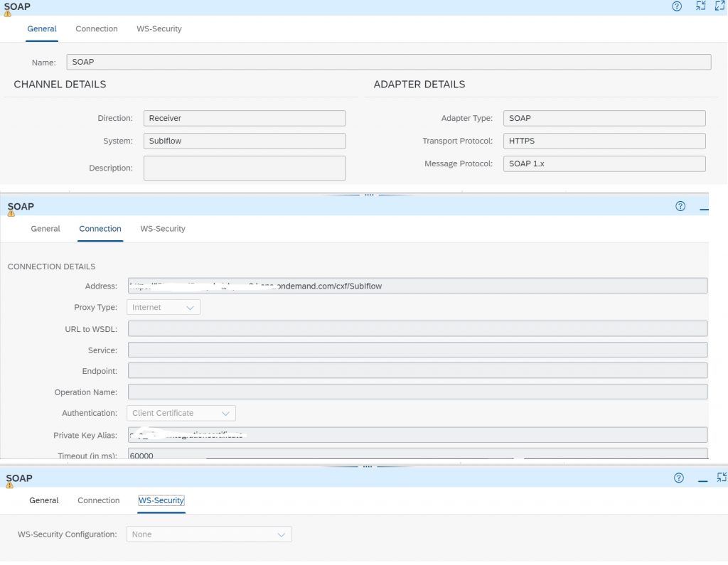Click the Timeout field showing 60000

coord(418,454)
